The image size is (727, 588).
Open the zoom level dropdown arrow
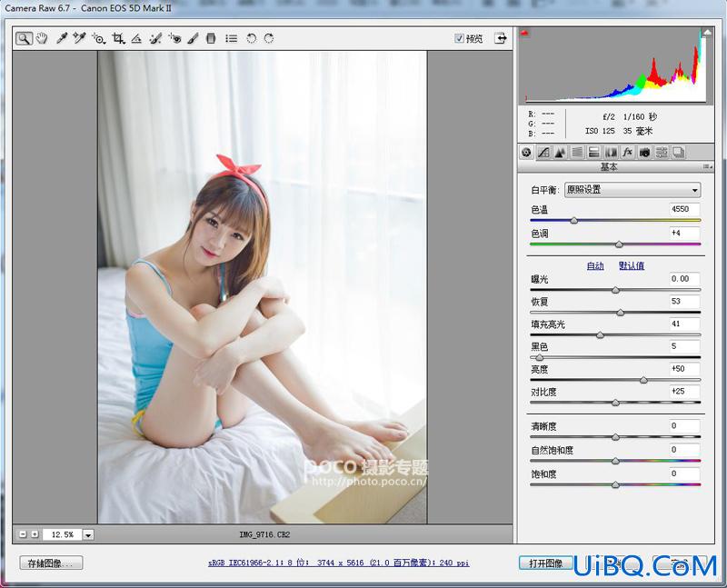click(x=88, y=534)
